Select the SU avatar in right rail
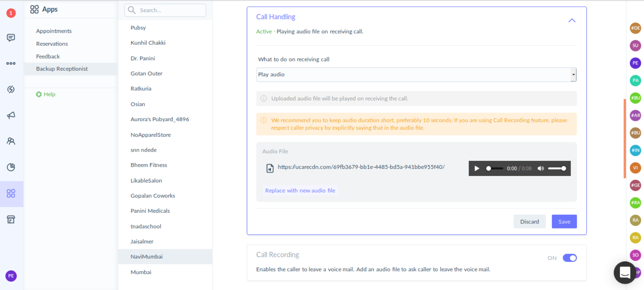Screen dimensions: 644x290 635,46
